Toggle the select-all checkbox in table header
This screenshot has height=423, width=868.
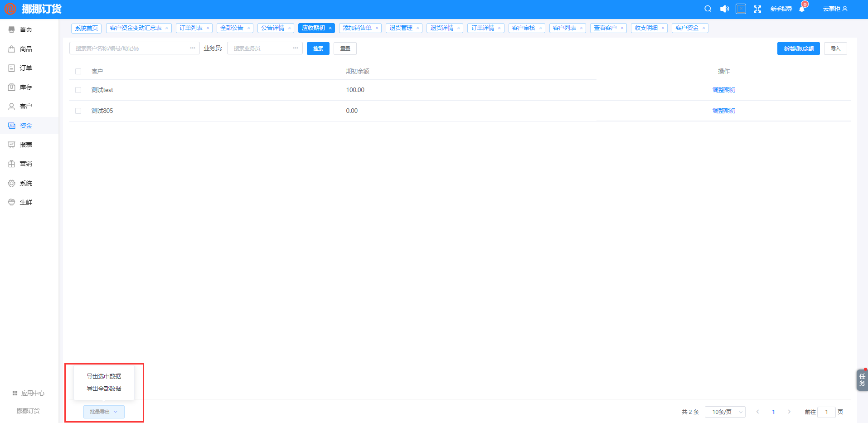coord(78,72)
